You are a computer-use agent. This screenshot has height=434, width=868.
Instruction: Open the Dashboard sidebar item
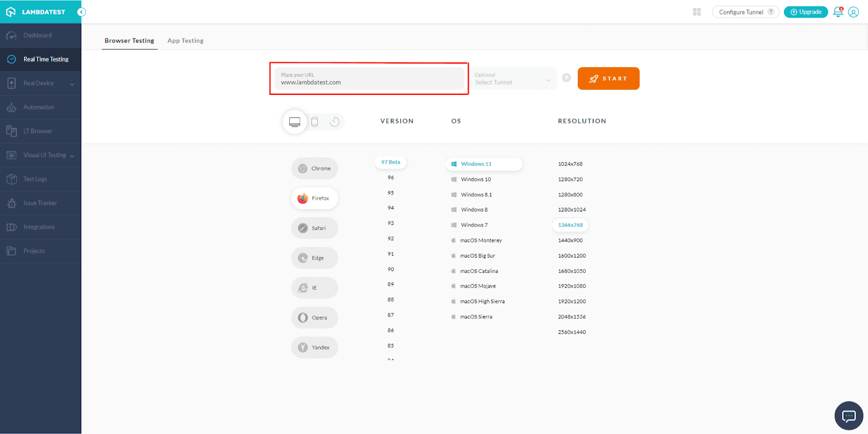[x=41, y=35]
